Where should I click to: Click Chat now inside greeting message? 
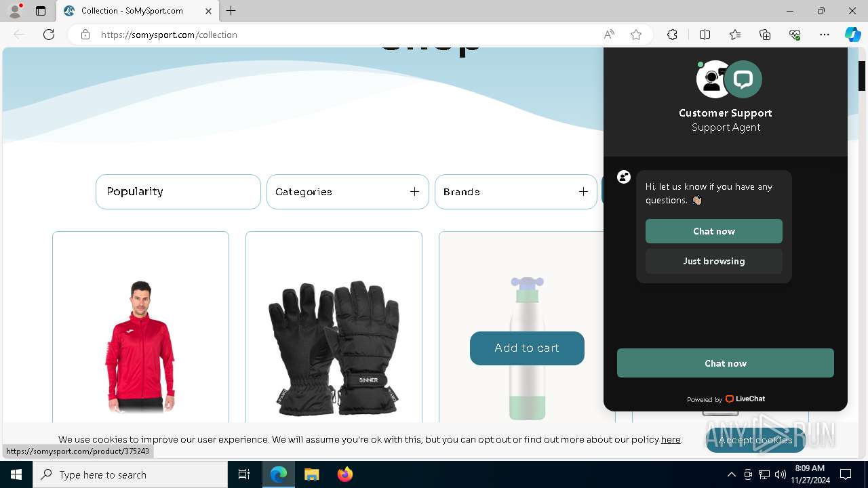tap(714, 231)
